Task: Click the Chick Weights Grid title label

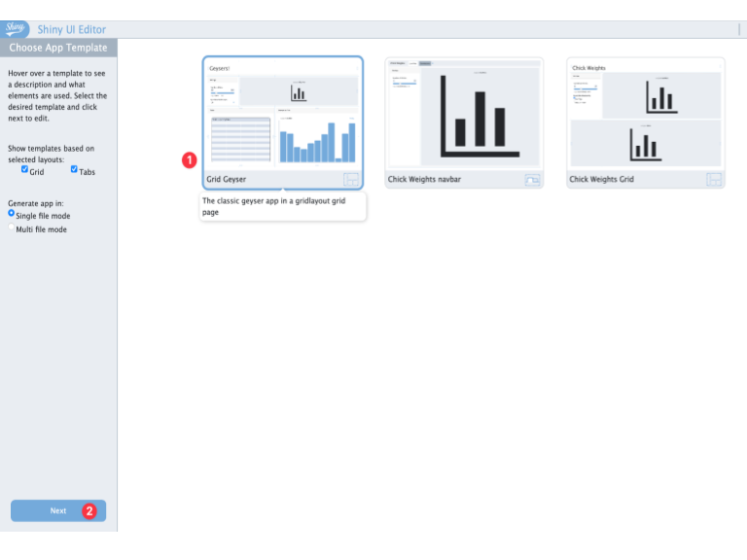Action: click(x=601, y=180)
